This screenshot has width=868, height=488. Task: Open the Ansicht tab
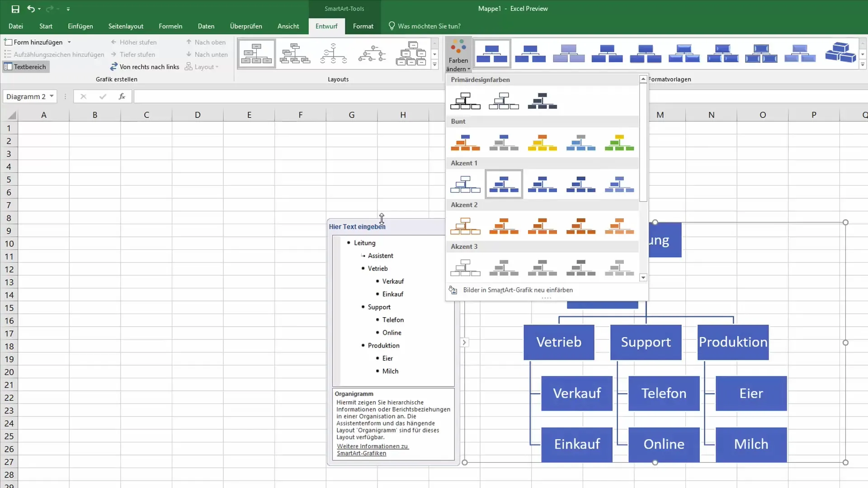[288, 26]
